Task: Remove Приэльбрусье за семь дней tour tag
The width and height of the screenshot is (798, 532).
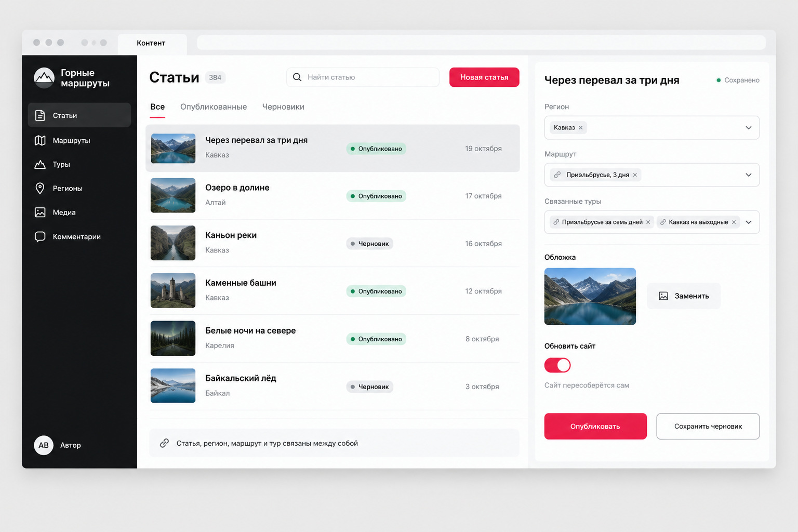Action: (x=648, y=222)
